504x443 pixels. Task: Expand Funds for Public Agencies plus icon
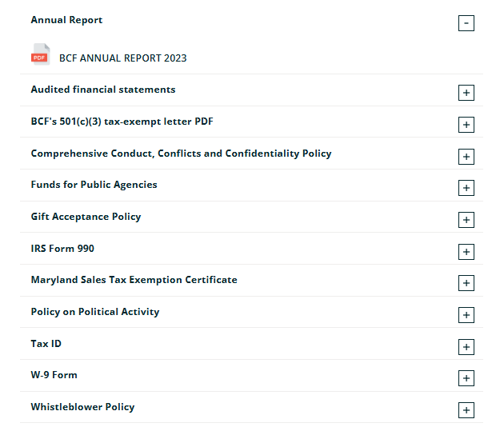coord(466,188)
